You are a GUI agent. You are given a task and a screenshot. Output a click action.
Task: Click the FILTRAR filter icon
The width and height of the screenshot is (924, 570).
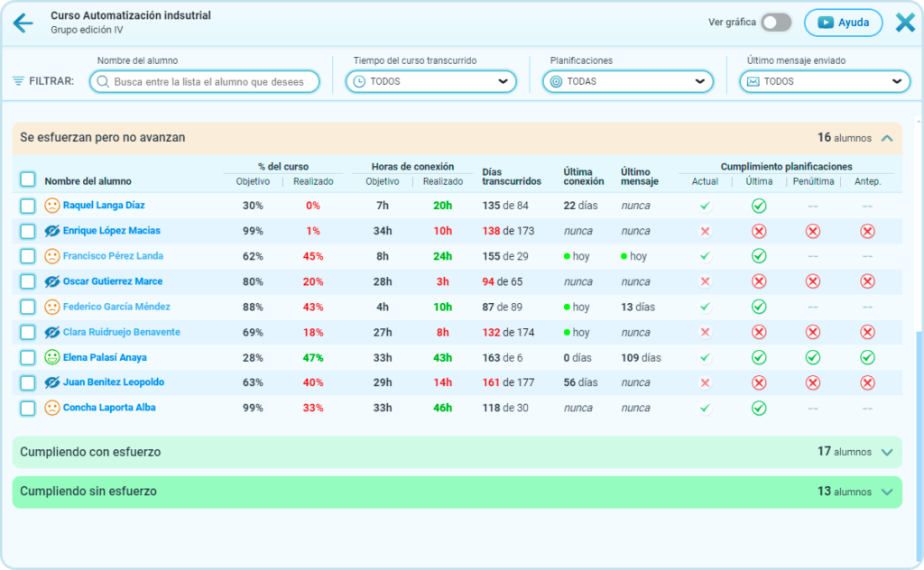point(18,81)
